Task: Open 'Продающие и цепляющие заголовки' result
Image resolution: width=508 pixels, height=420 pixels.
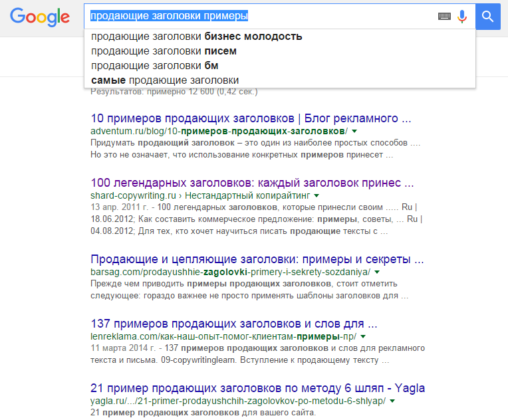Action: (257, 259)
